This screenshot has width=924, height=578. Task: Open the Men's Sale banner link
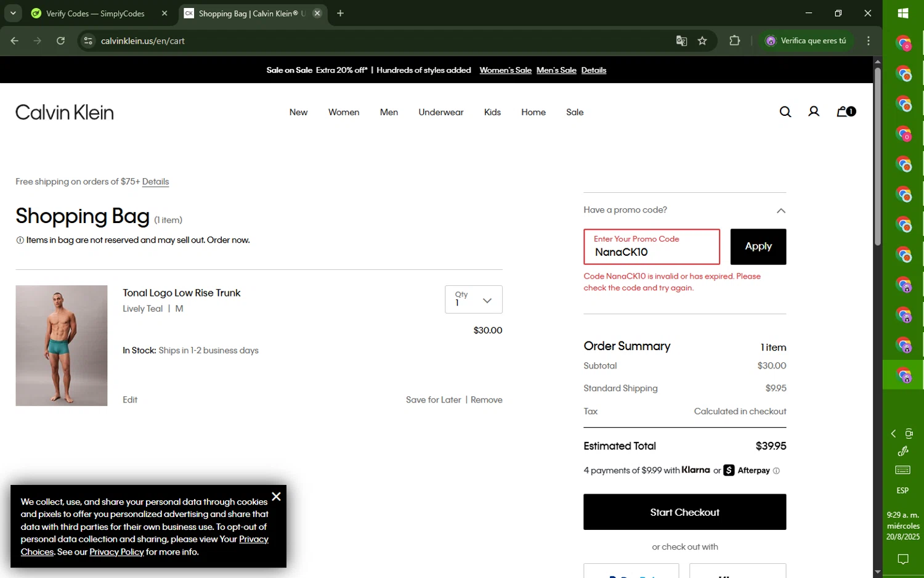(556, 70)
